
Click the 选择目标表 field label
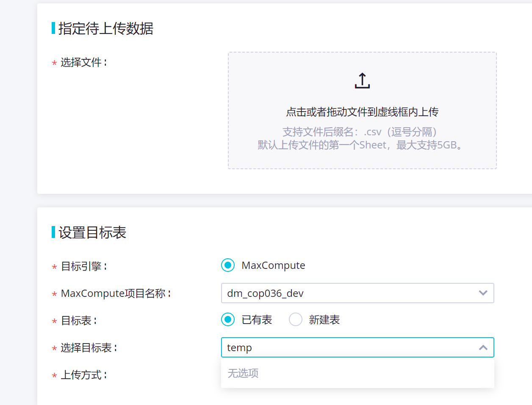click(x=89, y=348)
